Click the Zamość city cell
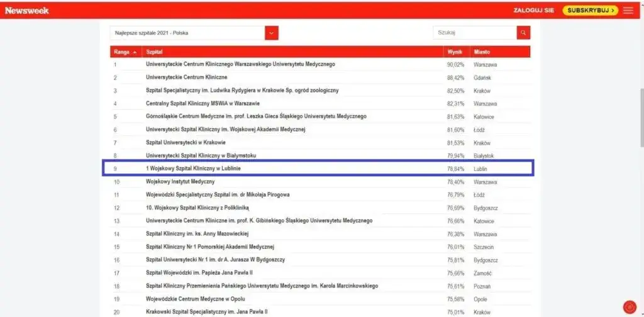 point(482,273)
